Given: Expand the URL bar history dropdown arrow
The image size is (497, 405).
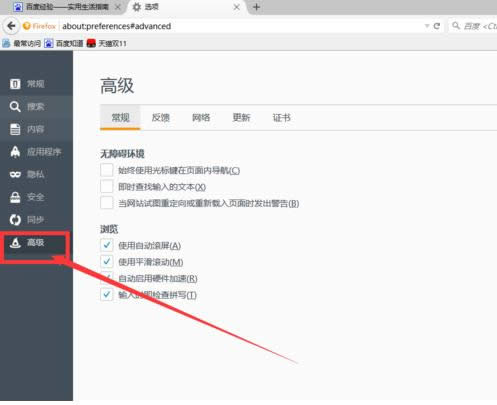Looking at the screenshot, I should point(427,26).
